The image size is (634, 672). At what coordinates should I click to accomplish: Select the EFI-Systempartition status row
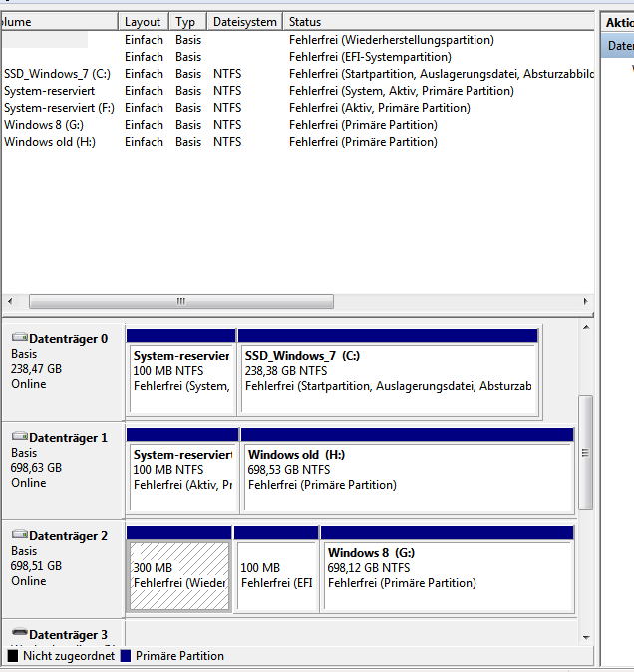[x=298, y=57]
